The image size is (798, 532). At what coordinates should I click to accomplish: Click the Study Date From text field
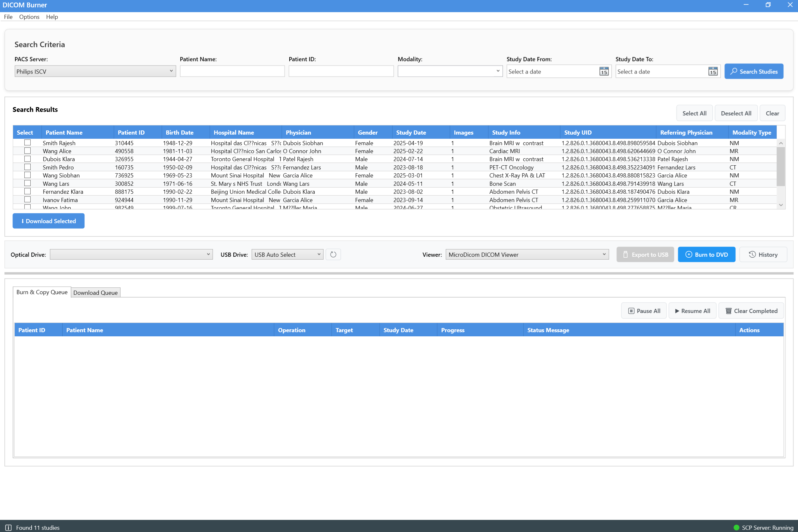(553, 72)
